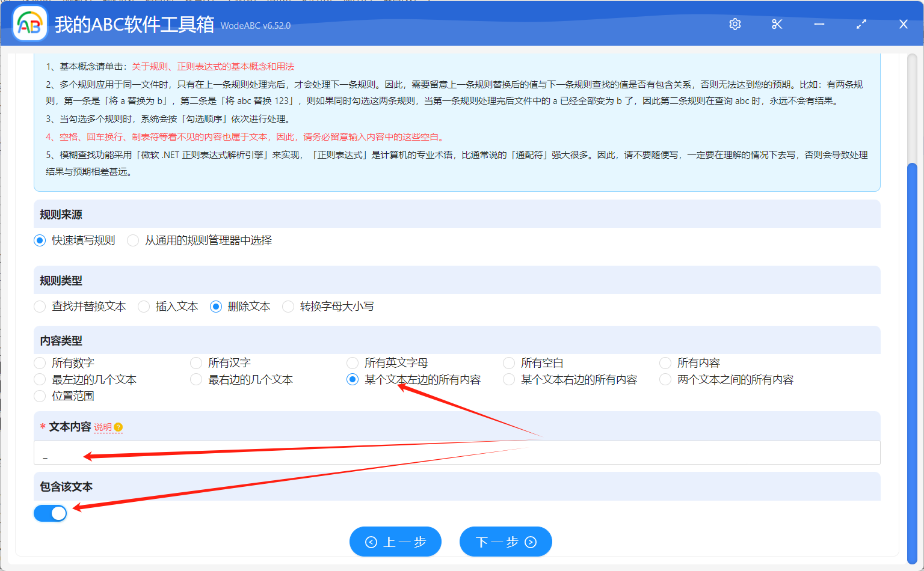Viewport: 924px width, 571px height.
Task: Minimize the WodeABC window
Action: [x=819, y=24]
